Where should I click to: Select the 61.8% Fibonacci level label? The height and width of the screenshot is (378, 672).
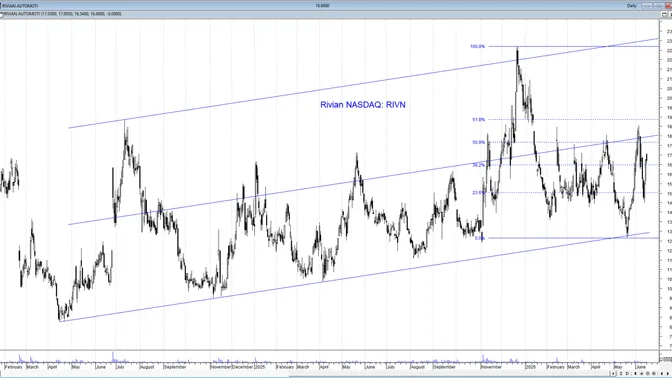tap(478, 120)
